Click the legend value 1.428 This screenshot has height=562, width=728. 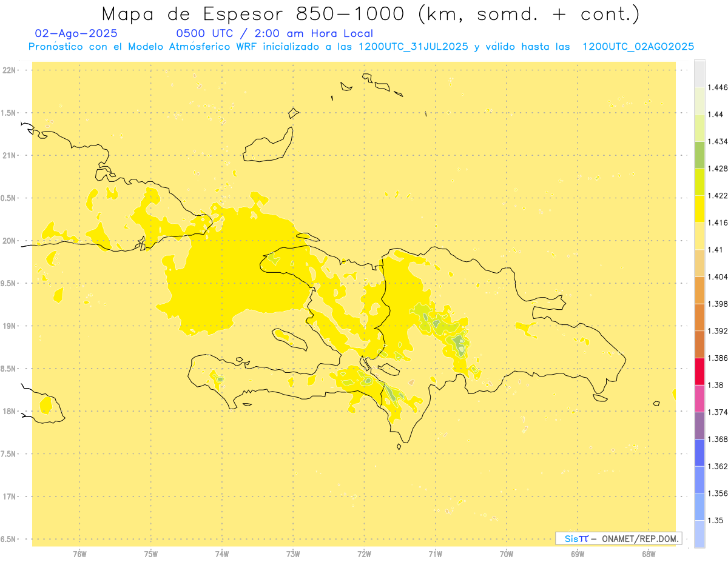coord(718,168)
